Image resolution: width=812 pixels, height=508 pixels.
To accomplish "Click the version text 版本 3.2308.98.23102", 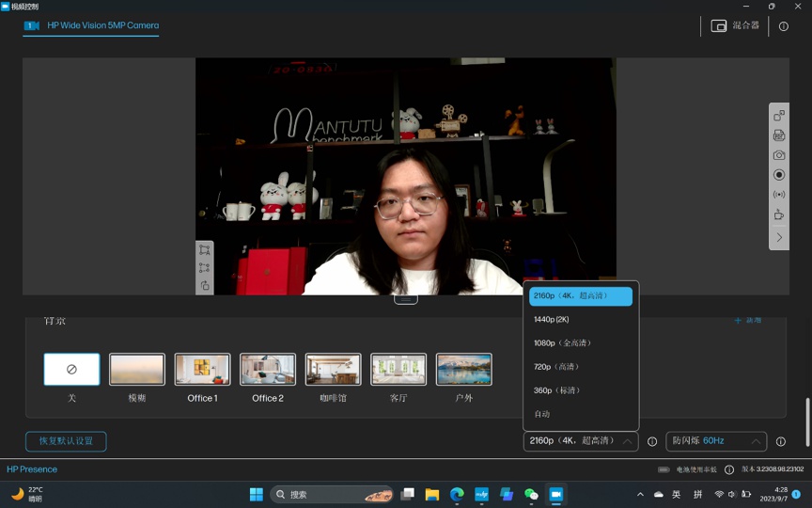I will [773, 469].
